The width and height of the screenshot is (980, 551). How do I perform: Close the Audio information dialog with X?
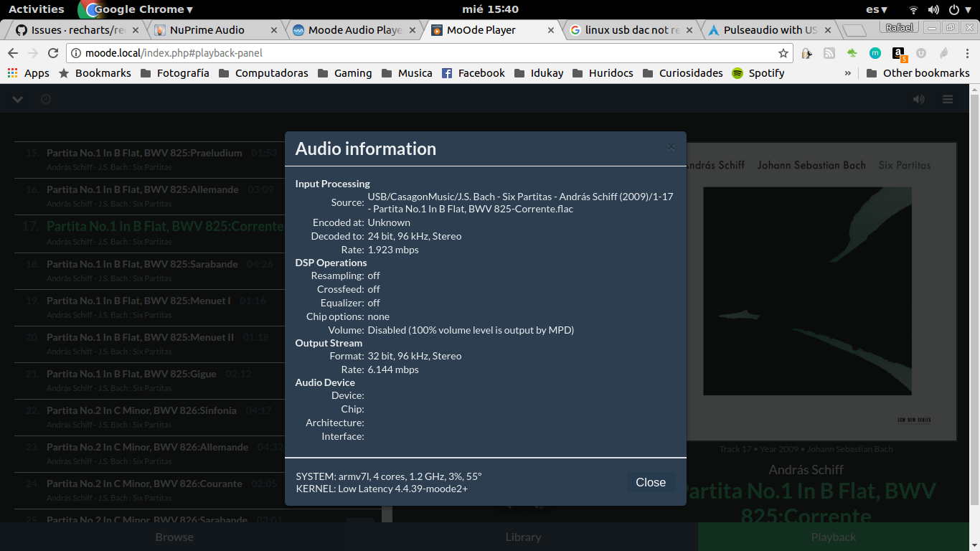671,147
